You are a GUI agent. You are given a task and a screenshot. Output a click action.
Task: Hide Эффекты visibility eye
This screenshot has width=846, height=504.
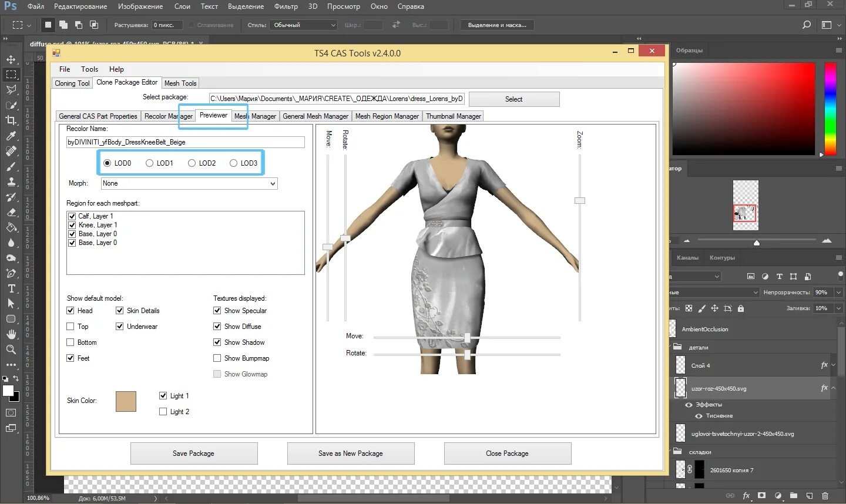click(689, 405)
